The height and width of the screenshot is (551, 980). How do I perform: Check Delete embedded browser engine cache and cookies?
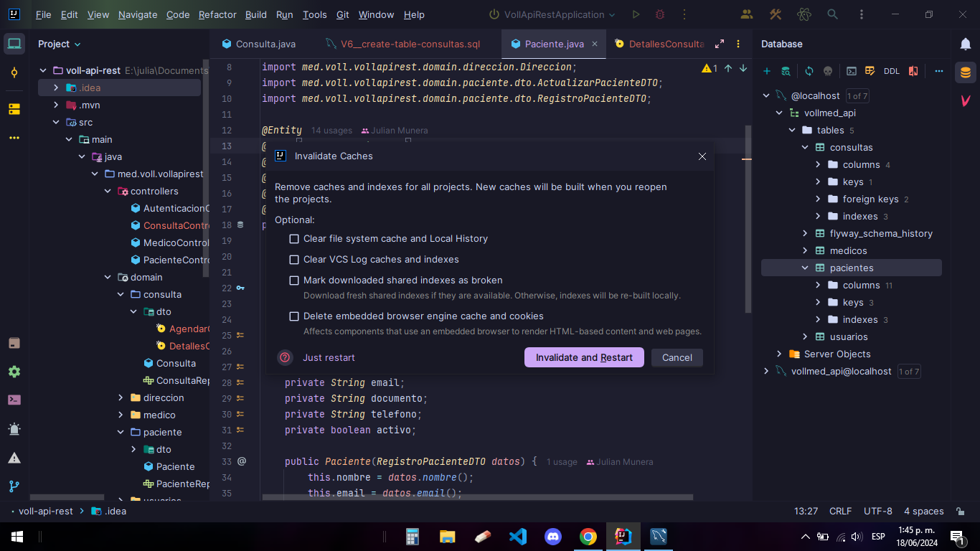[294, 316]
